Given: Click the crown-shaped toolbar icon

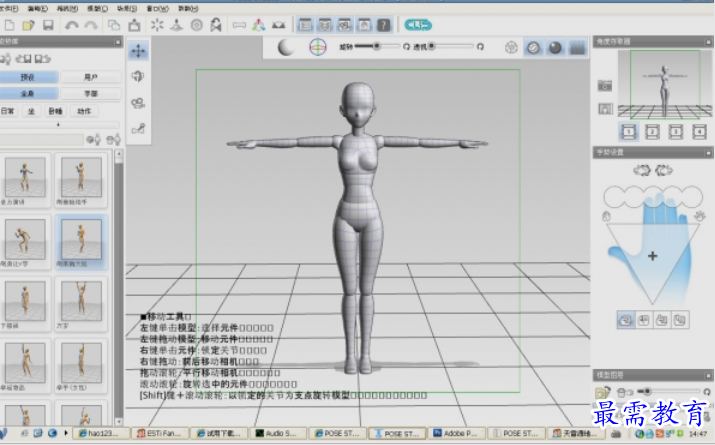Looking at the screenshot, I should click(278, 25).
